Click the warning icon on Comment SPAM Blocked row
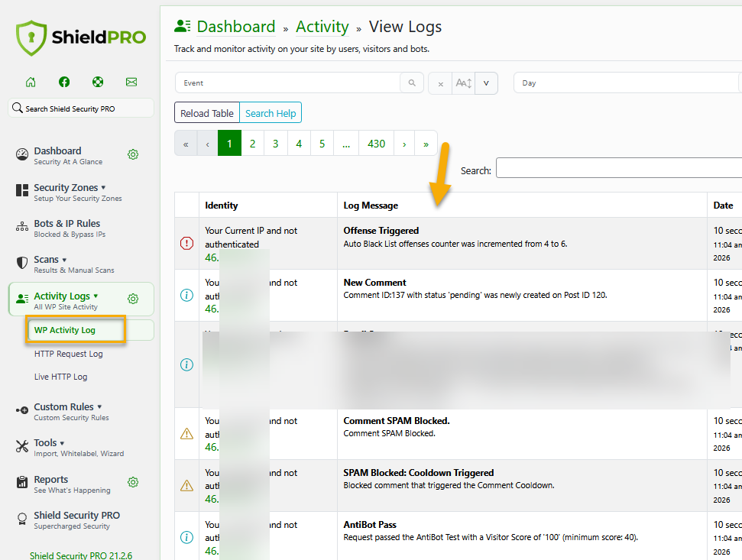 click(x=187, y=434)
